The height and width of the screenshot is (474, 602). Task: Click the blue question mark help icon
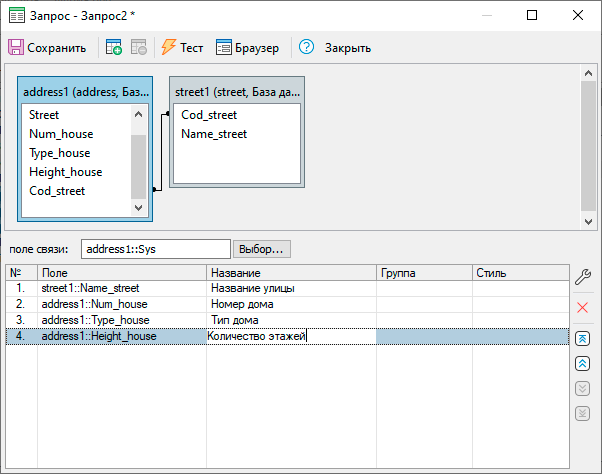click(306, 47)
